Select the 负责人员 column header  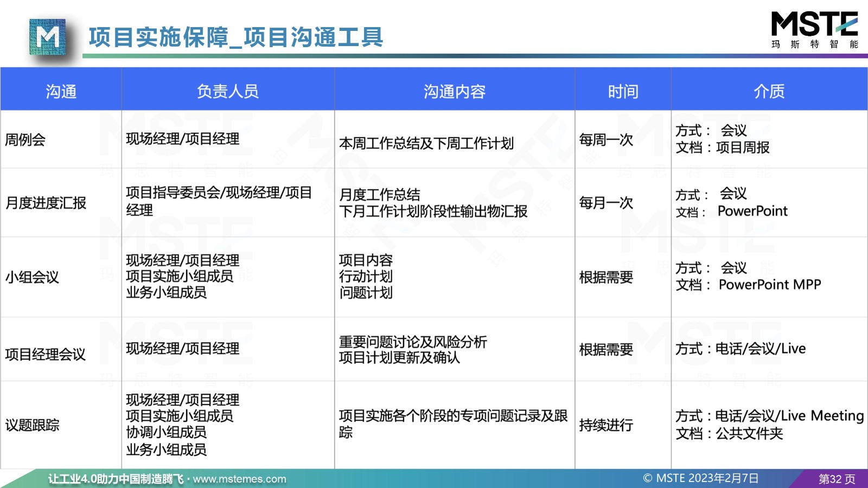point(228,91)
